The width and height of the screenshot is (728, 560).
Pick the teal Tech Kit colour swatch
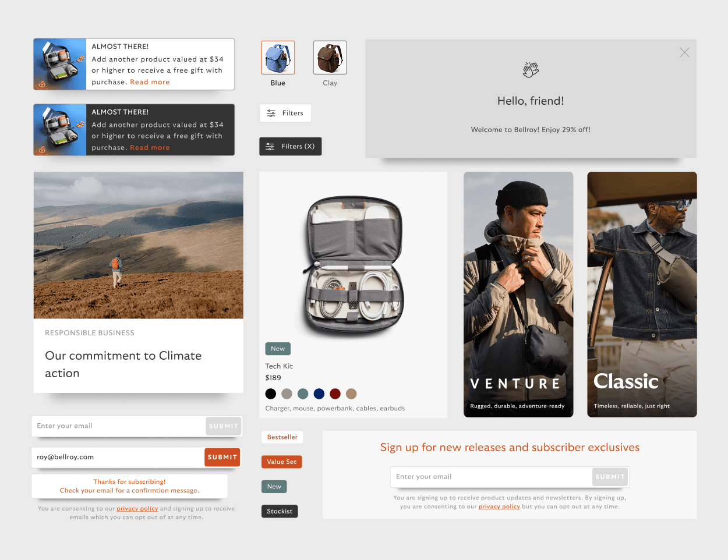click(303, 394)
